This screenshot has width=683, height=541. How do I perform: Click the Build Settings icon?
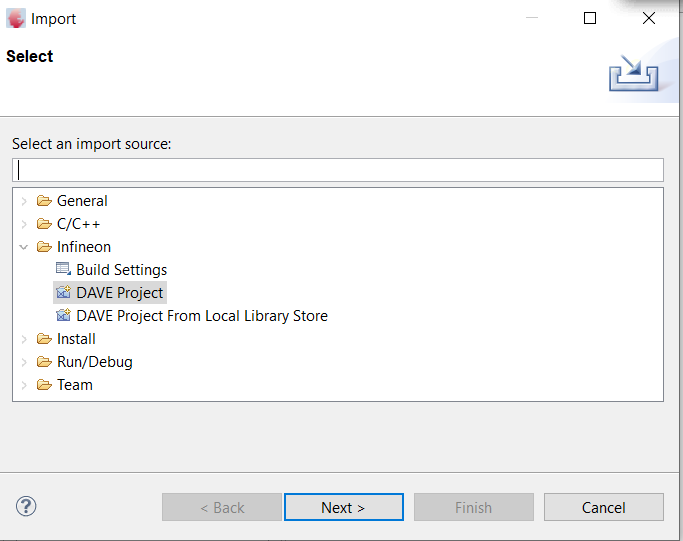click(x=63, y=269)
